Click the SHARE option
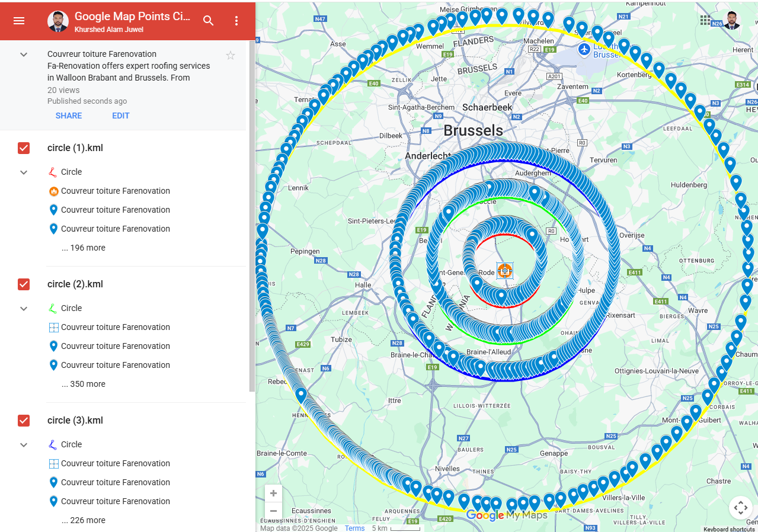 coord(68,116)
